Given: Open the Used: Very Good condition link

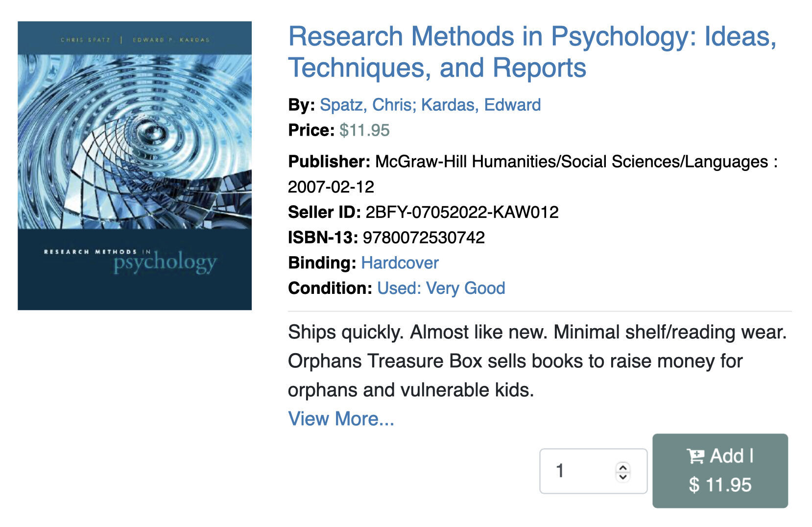Looking at the screenshot, I should [440, 288].
